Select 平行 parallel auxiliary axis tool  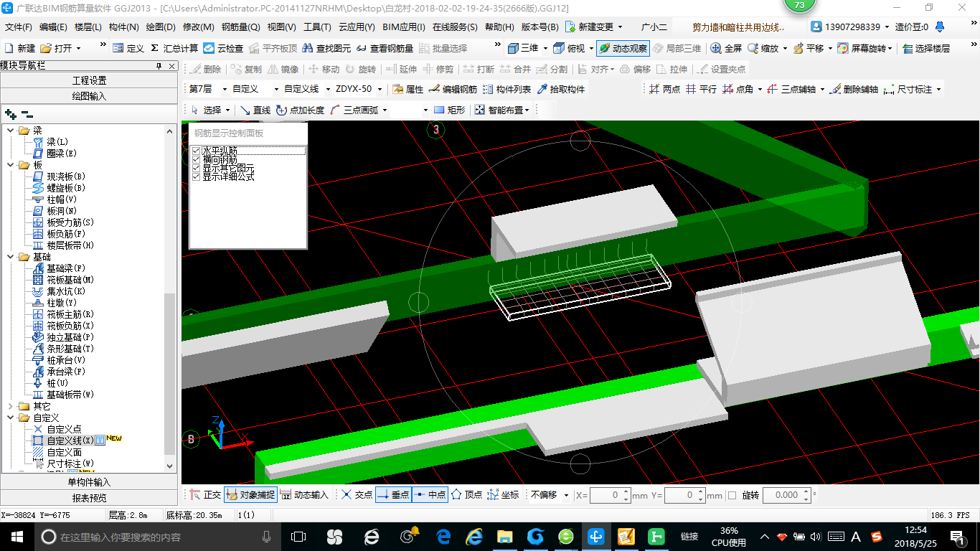pyautogui.click(x=701, y=90)
